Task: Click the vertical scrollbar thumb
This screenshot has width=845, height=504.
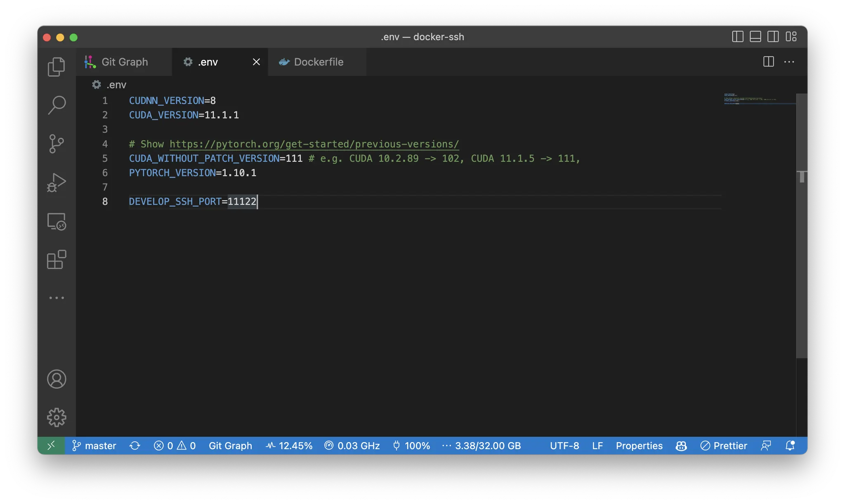Action: pyautogui.click(x=801, y=247)
